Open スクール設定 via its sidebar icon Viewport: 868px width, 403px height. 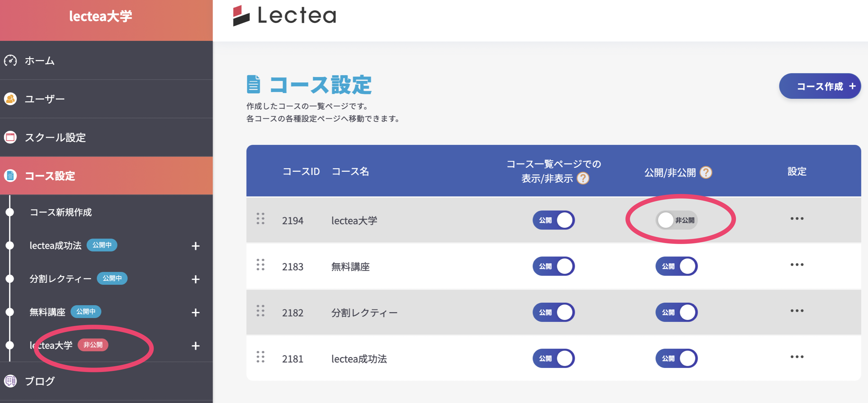click(x=10, y=137)
